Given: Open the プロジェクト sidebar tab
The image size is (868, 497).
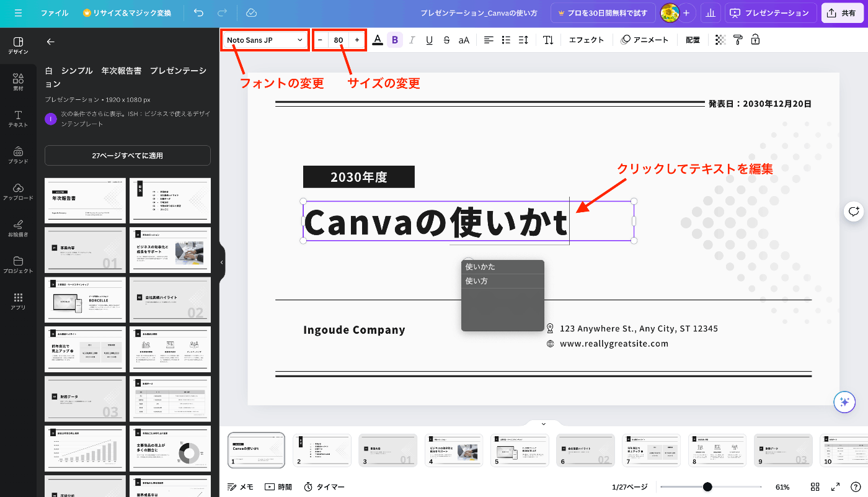Looking at the screenshot, I should point(18,265).
